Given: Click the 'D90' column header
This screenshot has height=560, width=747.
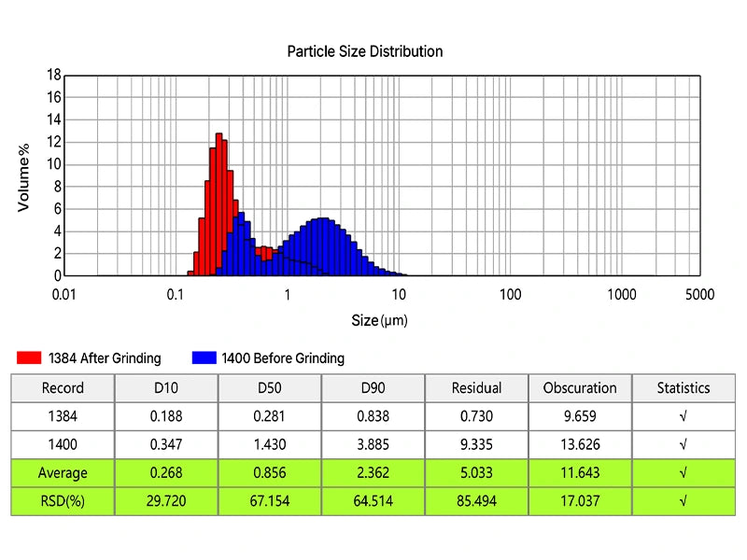Looking at the screenshot, I should point(373,388).
